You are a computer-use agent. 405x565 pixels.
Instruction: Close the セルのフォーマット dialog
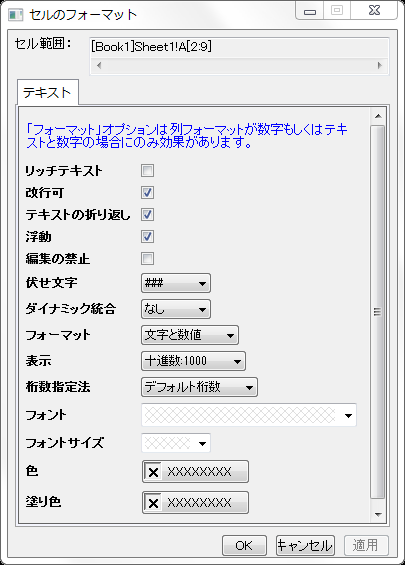pos(375,10)
